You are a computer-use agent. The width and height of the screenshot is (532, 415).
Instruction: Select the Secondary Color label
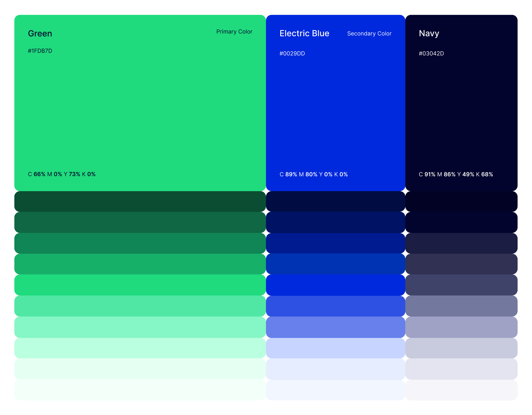click(x=369, y=34)
